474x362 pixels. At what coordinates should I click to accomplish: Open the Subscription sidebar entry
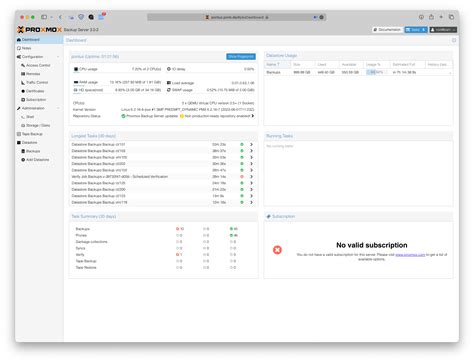coord(36,100)
